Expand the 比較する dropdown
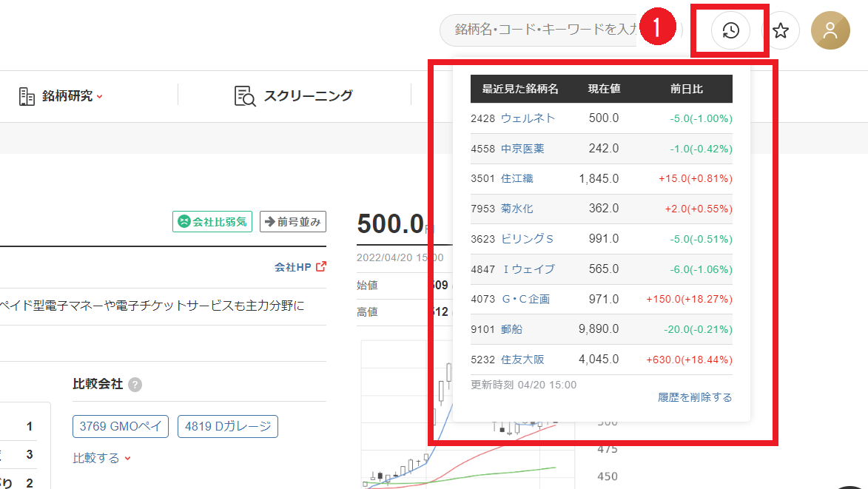Viewport: 868px width, 489px height. click(x=102, y=458)
